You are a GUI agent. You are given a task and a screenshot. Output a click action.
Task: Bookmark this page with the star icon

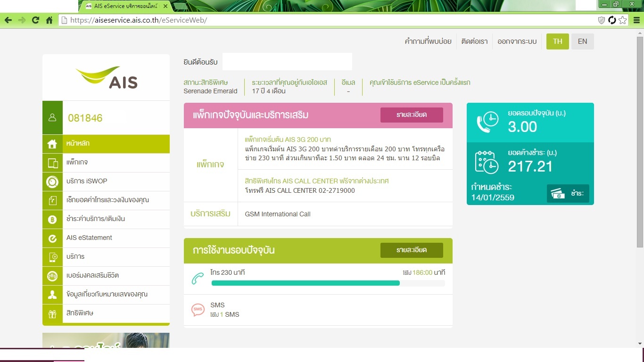(623, 20)
